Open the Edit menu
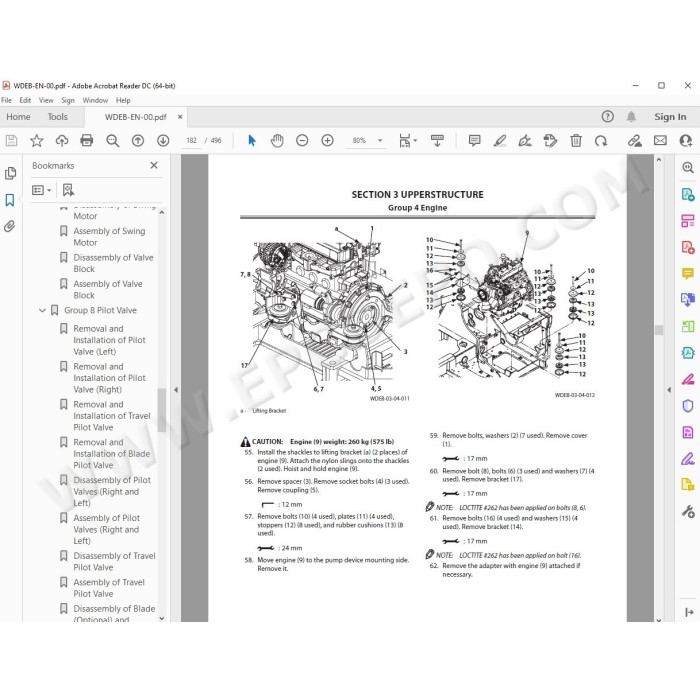The height and width of the screenshot is (700, 700). click(25, 100)
